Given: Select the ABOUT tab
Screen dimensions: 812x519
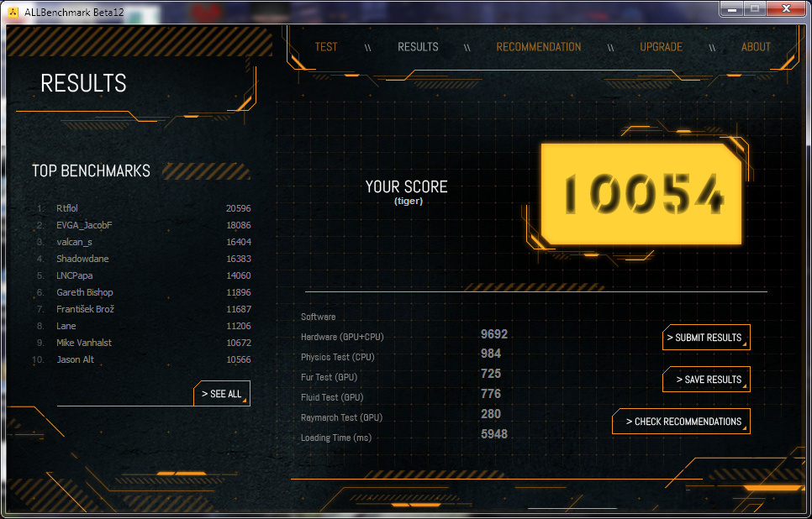Looking at the screenshot, I should tap(756, 47).
